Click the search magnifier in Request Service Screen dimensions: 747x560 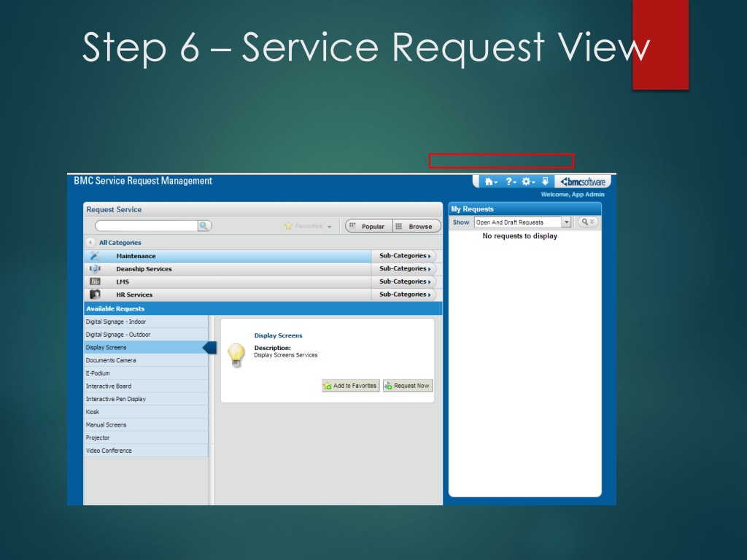(204, 226)
